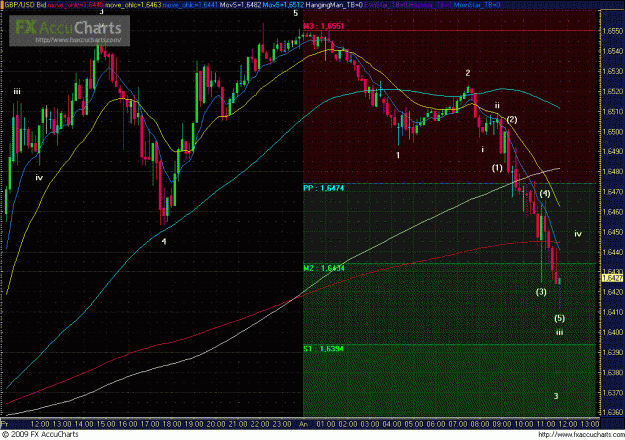Open the http://www.fxaccucharts.com footer link
This screenshot has width=625, height=440.
point(581,434)
